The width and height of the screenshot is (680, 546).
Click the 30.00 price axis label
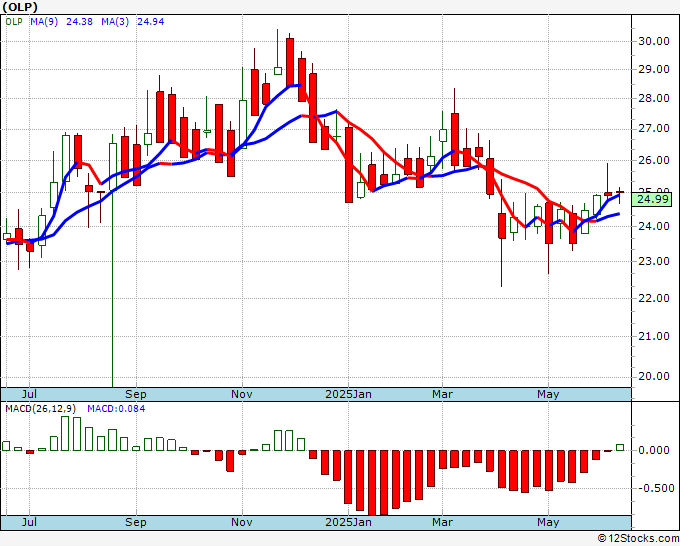654,41
